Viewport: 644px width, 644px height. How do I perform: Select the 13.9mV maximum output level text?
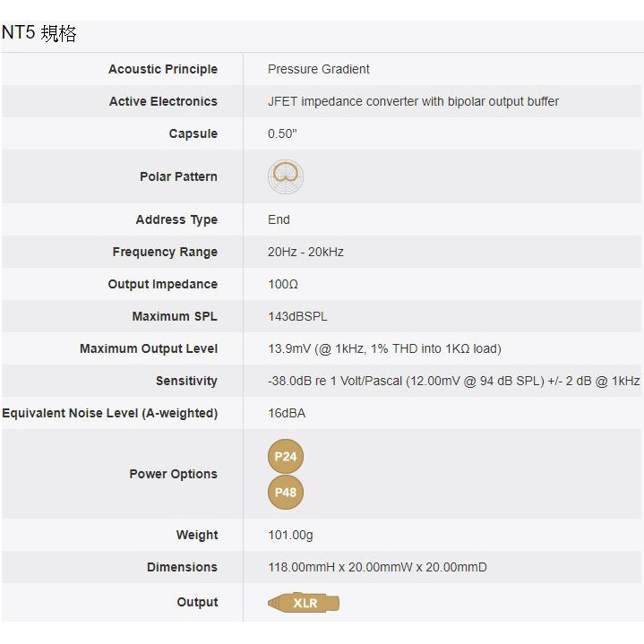(384, 348)
